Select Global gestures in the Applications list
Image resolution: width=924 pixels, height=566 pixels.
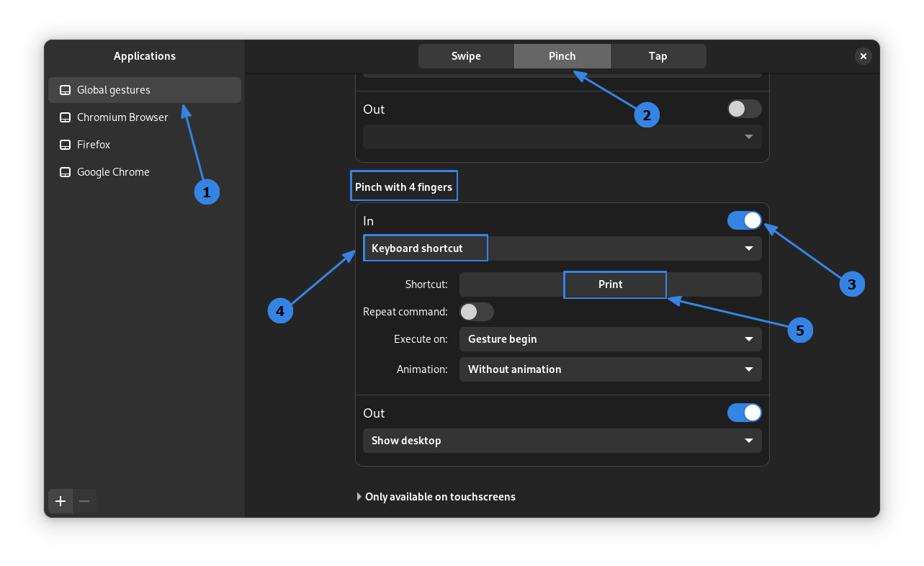tap(144, 89)
